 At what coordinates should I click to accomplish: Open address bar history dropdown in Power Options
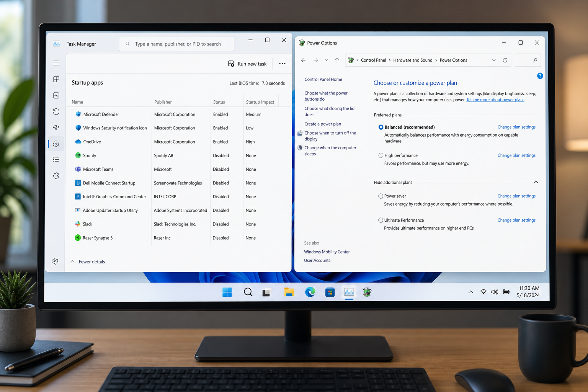tap(494, 60)
